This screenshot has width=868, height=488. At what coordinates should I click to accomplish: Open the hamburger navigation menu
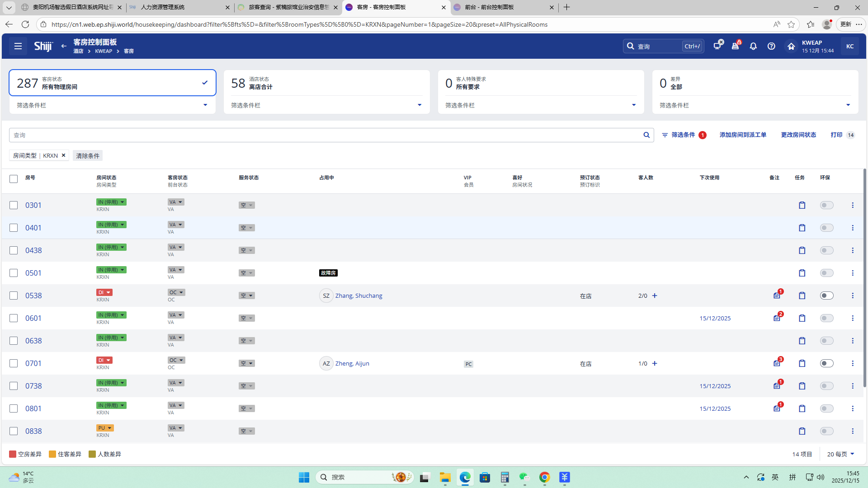(18, 46)
